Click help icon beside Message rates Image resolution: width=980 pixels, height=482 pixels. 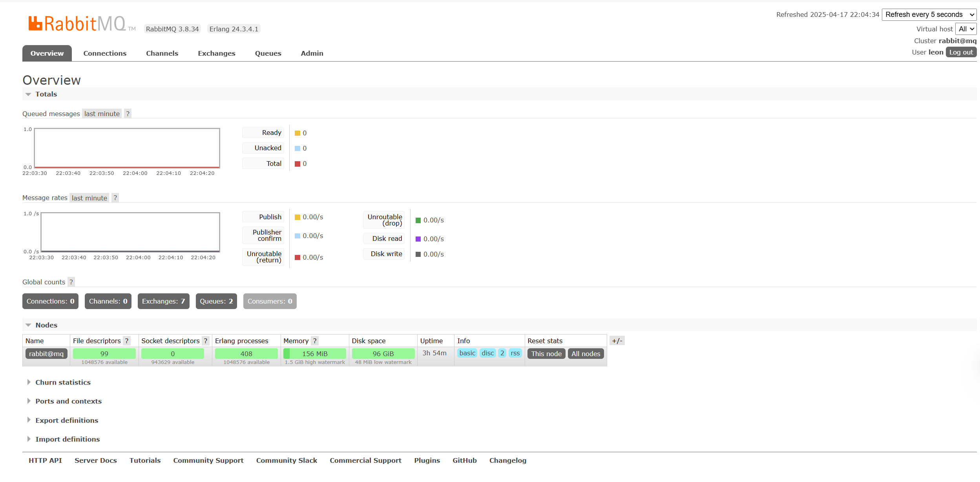click(115, 198)
